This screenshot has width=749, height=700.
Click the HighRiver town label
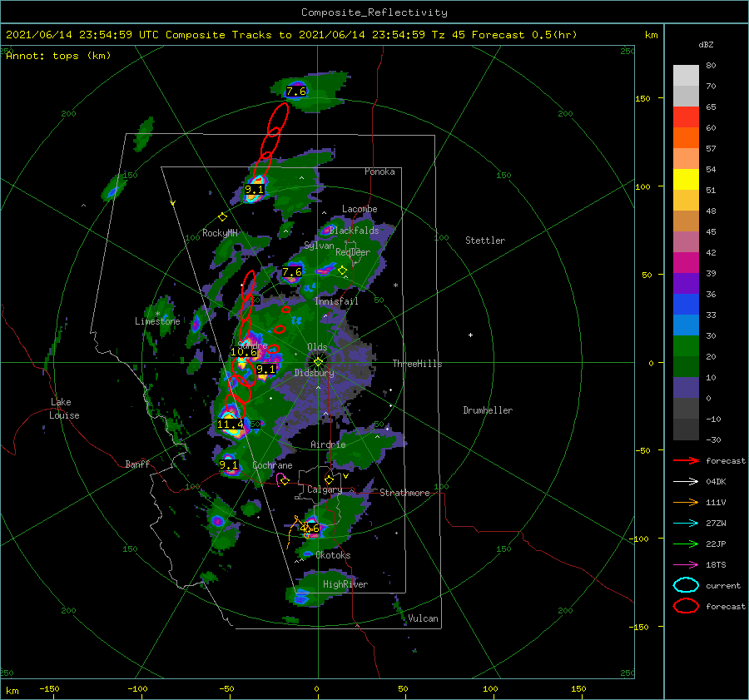(x=345, y=584)
